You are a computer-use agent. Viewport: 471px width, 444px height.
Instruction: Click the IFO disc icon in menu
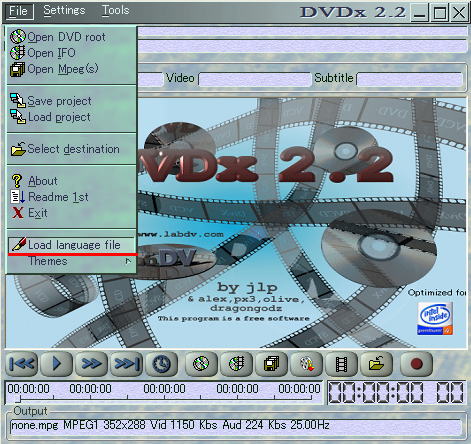(17, 53)
